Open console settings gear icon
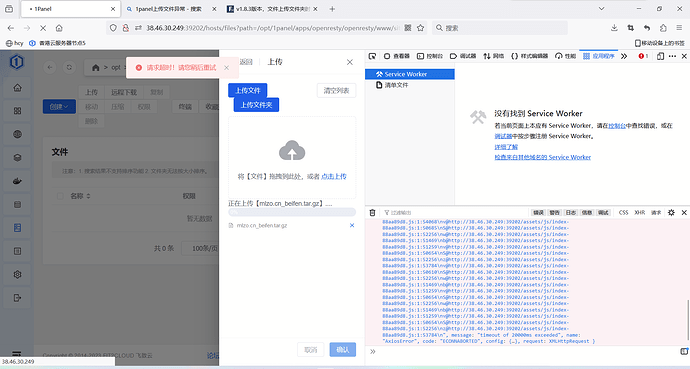Viewport: 690px width, 369px height. click(x=671, y=212)
